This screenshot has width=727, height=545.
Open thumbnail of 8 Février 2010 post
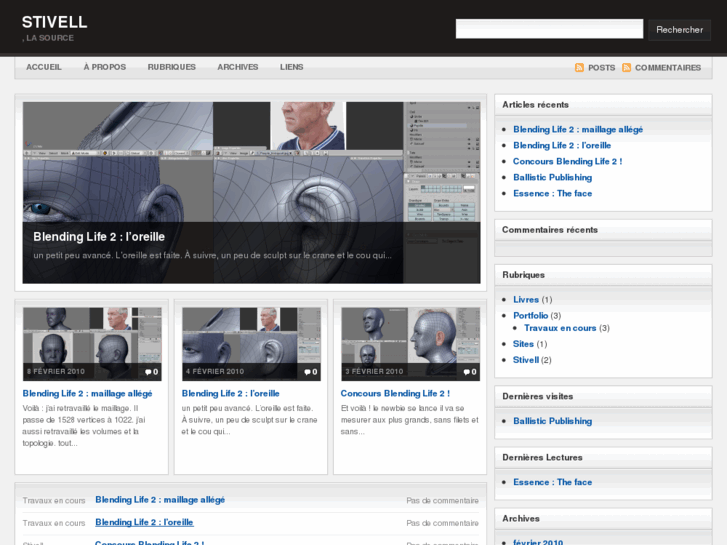tap(92, 344)
